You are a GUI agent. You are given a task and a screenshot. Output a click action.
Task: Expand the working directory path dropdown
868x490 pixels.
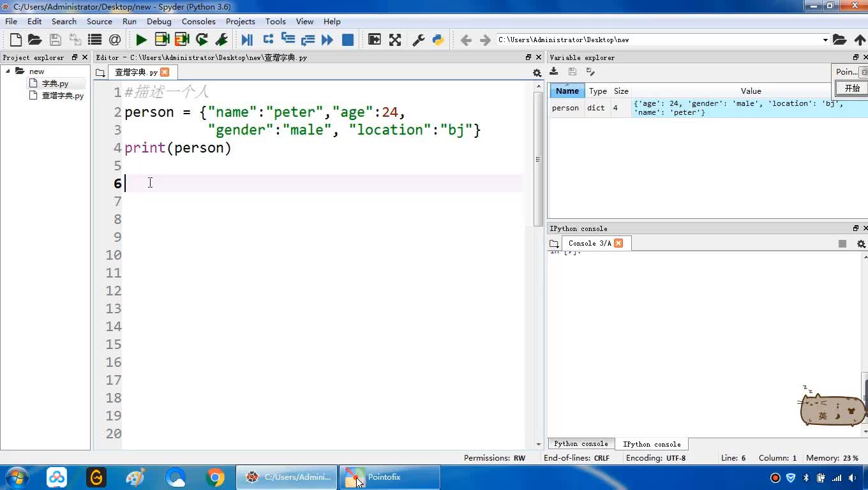pyautogui.click(x=825, y=40)
